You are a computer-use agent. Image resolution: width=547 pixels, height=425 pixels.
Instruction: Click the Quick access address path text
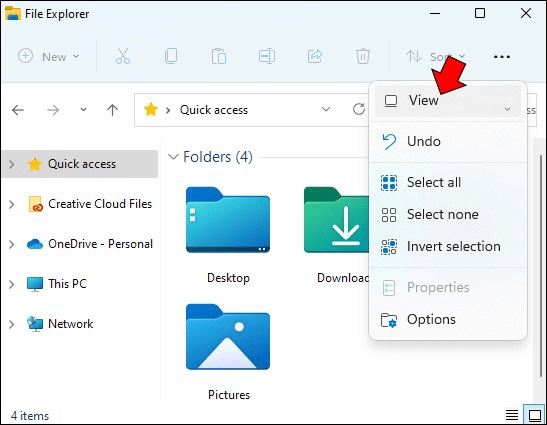(x=214, y=110)
